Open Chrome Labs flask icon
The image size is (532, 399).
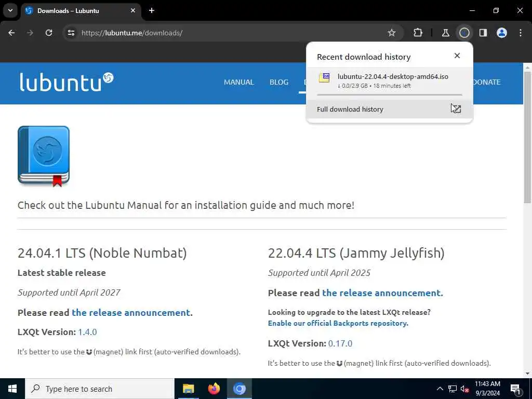point(445,33)
